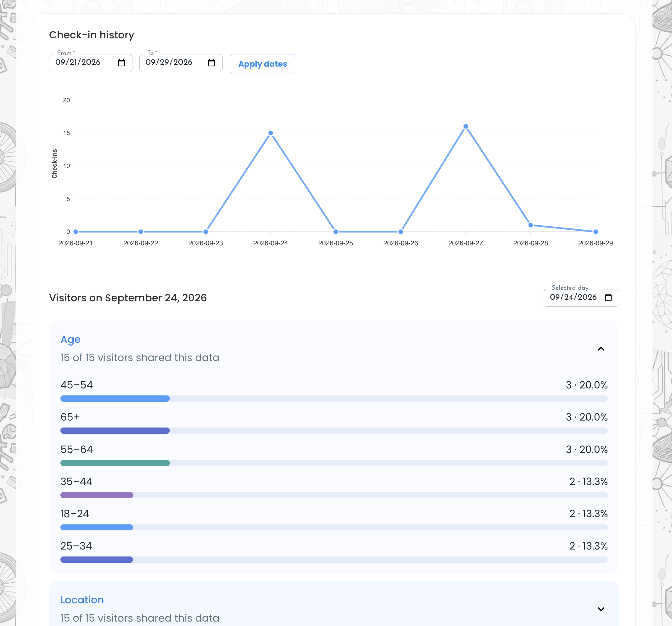
Task: Expand the Location section chevron
Action: pyautogui.click(x=601, y=609)
